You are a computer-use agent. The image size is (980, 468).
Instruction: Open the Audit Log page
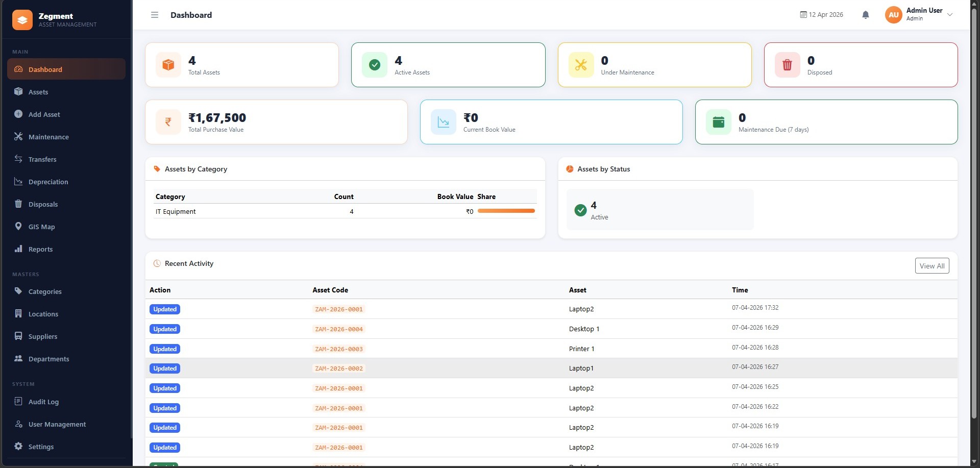43,402
